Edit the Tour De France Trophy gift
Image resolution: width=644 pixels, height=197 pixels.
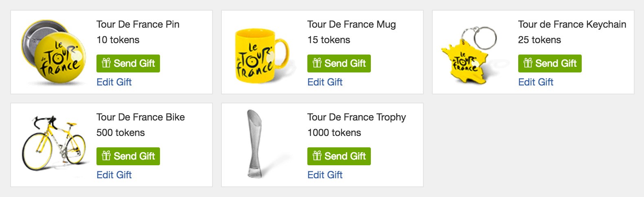(x=325, y=175)
